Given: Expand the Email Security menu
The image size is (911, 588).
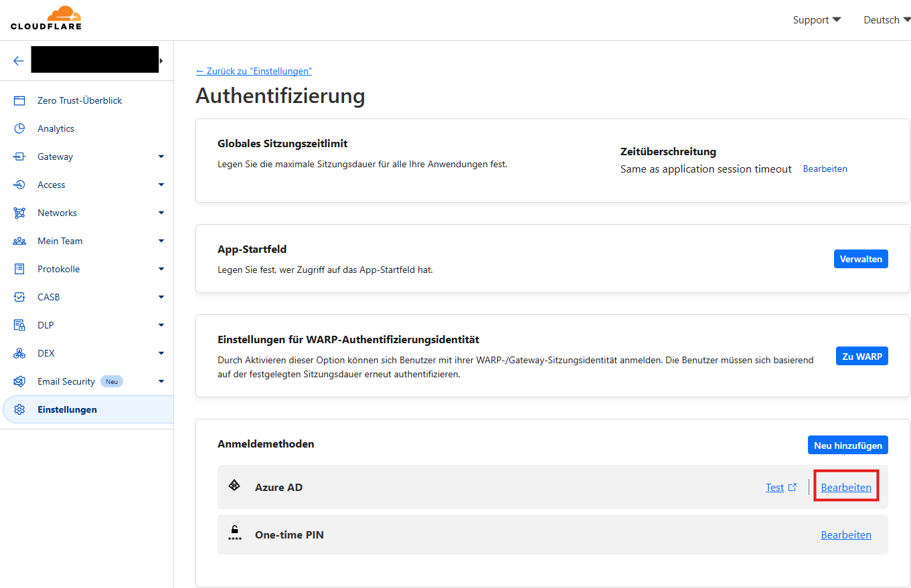Looking at the screenshot, I should [x=161, y=381].
